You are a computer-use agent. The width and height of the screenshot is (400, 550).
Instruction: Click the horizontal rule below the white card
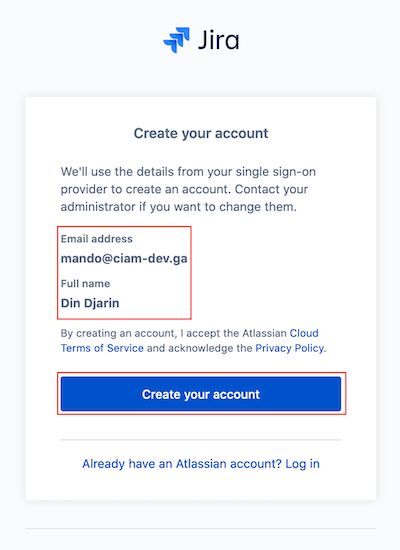pos(201,528)
